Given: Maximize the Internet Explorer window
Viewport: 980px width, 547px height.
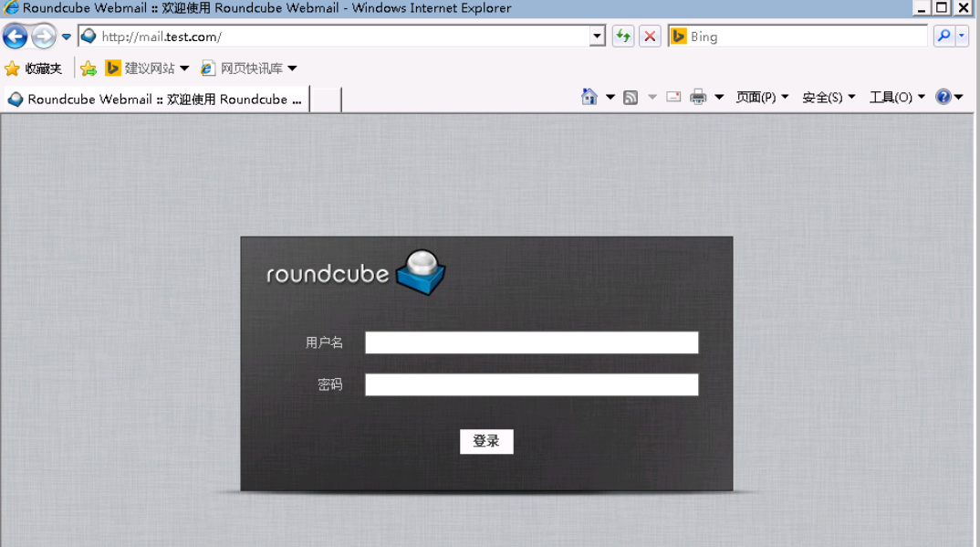Looking at the screenshot, I should [942, 7].
